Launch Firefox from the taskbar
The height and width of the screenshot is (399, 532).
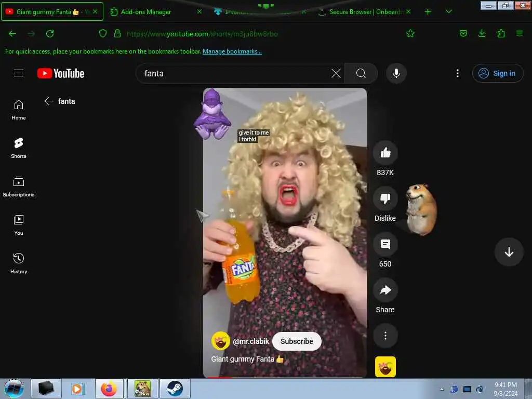109,389
